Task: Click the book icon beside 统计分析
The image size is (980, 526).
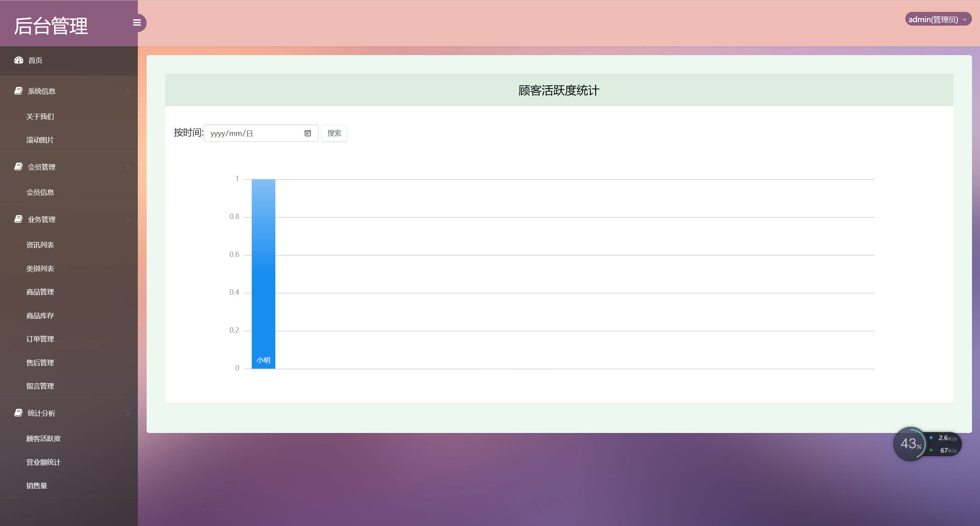Action: pos(18,413)
